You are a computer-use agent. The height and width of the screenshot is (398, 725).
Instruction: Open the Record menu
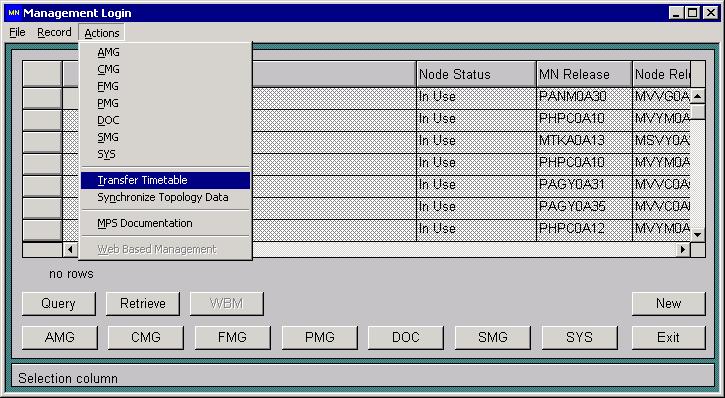(x=54, y=32)
